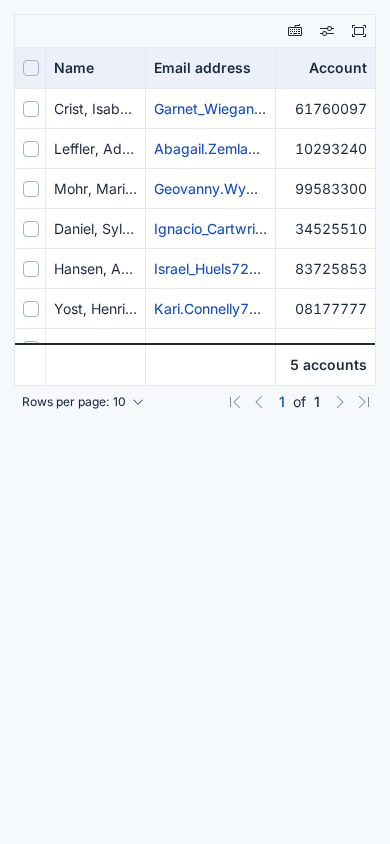390x844 pixels.
Task: Toggle fullscreen table view icon
Action: (359, 31)
